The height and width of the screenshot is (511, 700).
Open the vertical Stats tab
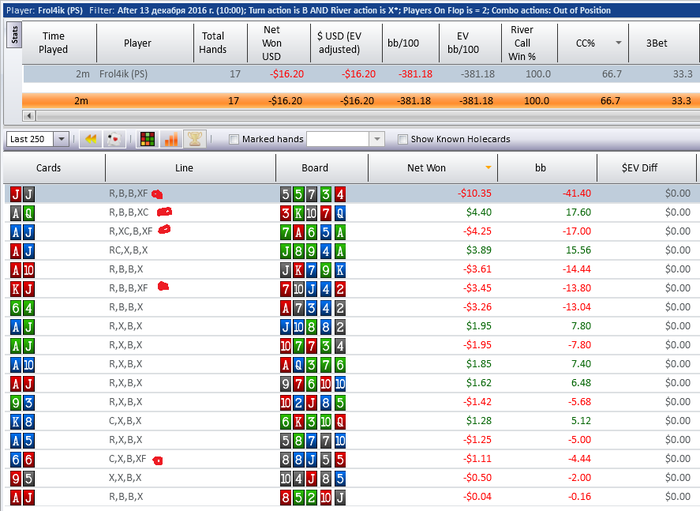click(15, 35)
